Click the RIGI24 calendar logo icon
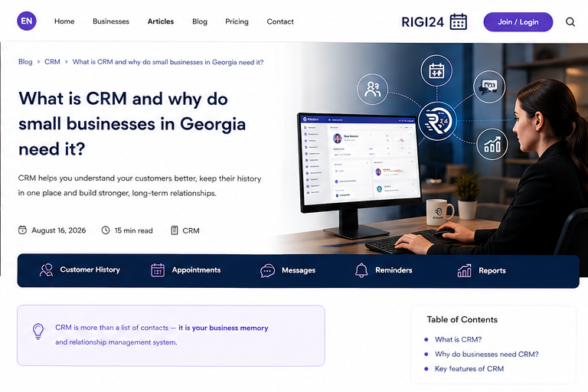Viewport: 588px width, 392px height. [459, 21]
